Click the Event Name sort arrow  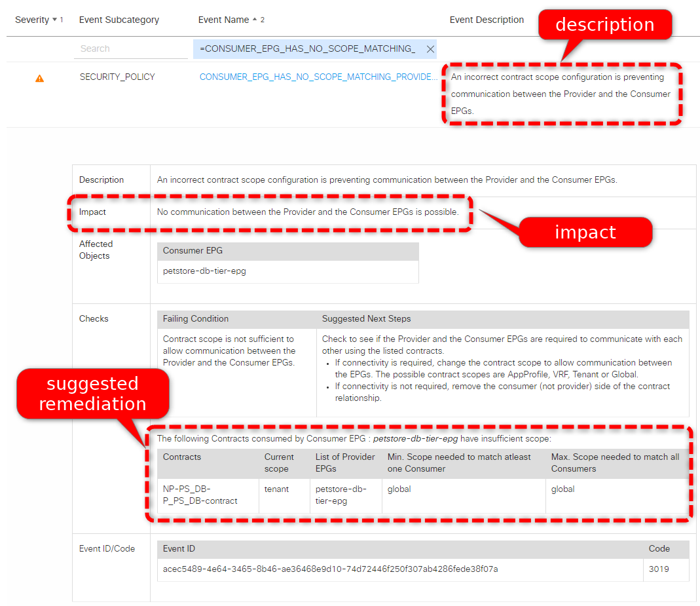[x=254, y=20]
